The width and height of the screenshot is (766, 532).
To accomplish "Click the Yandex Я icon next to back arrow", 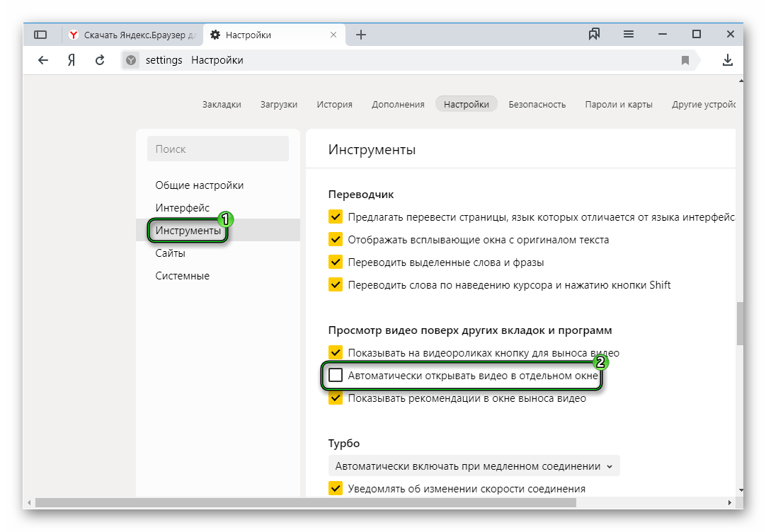I will click(x=70, y=60).
